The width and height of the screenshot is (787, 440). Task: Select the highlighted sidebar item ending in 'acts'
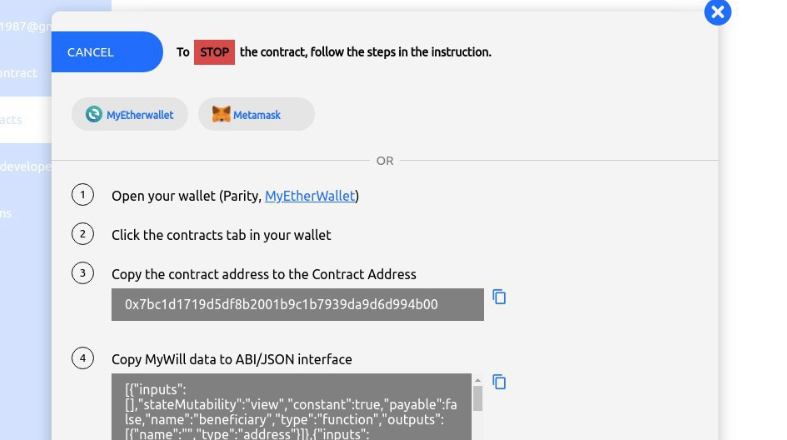pyautogui.click(x=26, y=119)
